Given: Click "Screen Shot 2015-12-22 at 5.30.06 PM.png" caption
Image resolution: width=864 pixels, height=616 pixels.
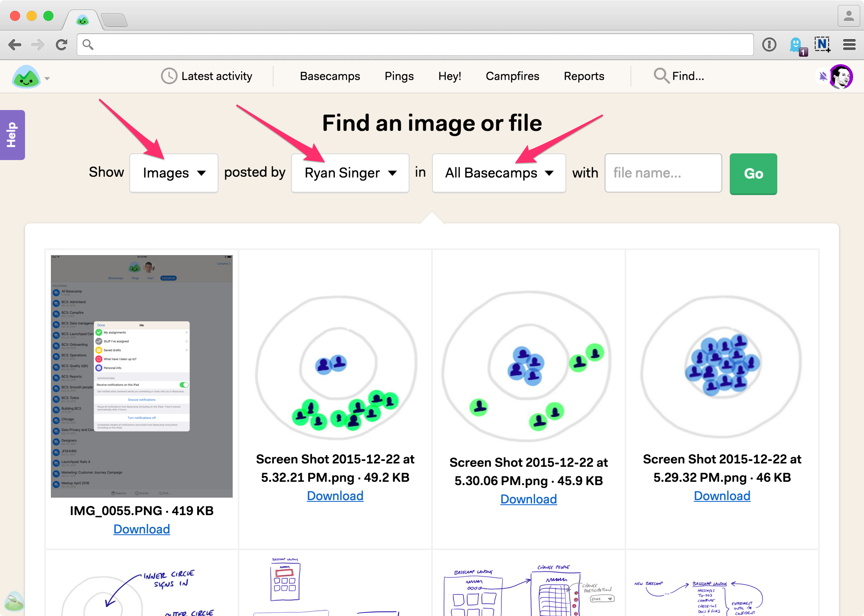Looking at the screenshot, I should [x=529, y=472].
